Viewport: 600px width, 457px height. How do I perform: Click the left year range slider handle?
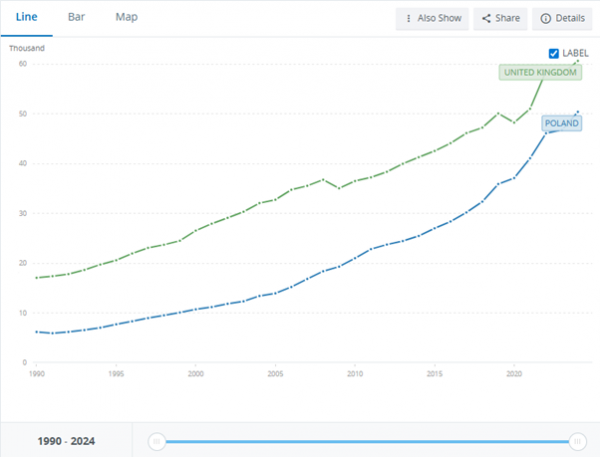click(x=155, y=441)
